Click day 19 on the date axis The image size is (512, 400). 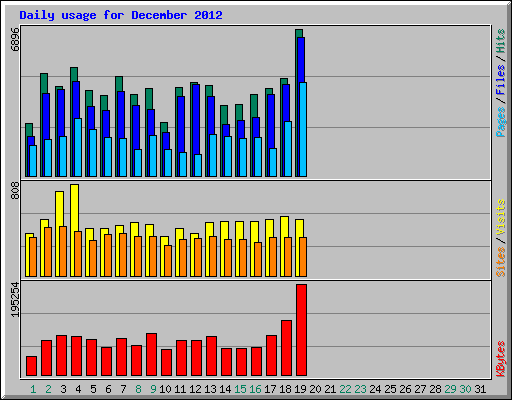coord(300,389)
